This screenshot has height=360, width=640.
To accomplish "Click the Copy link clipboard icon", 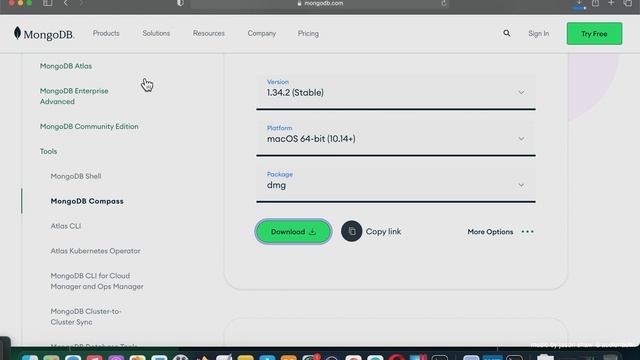I will click(351, 231).
